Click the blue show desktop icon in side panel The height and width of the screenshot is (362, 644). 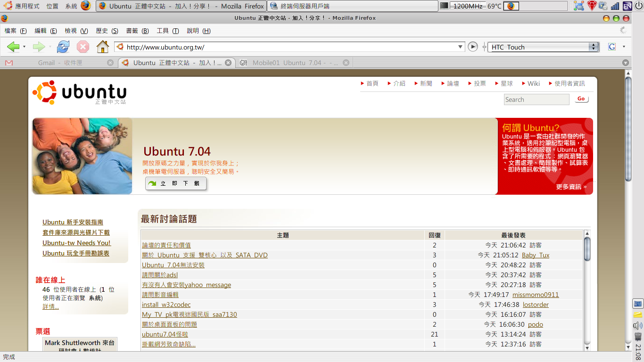click(x=638, y=304)
